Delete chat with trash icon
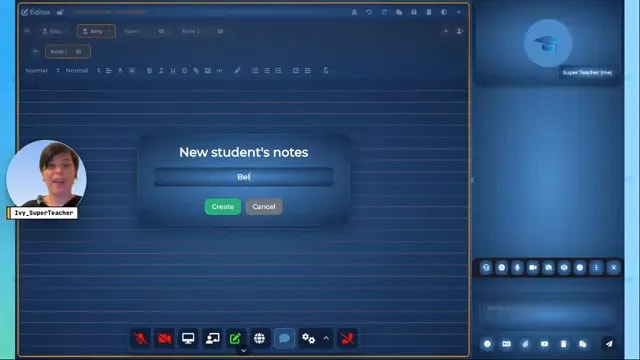The height and width of the screenshot is (360, 640). (x=563, y=344)
